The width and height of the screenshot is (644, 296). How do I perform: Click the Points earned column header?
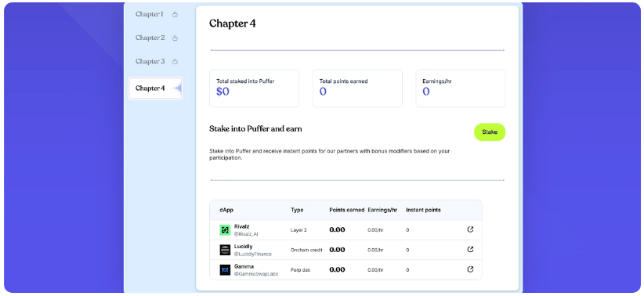tap(346, 210)
